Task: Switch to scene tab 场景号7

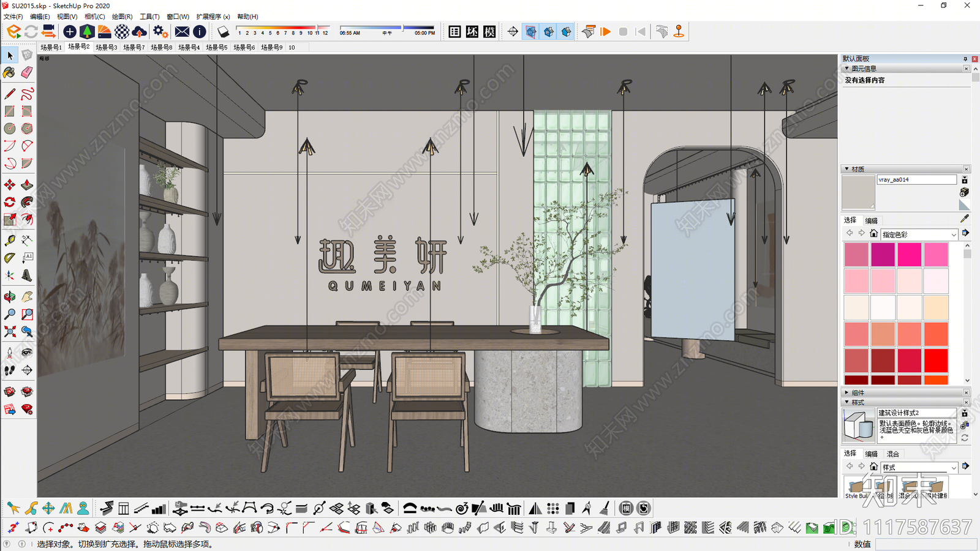Action: 134,47
